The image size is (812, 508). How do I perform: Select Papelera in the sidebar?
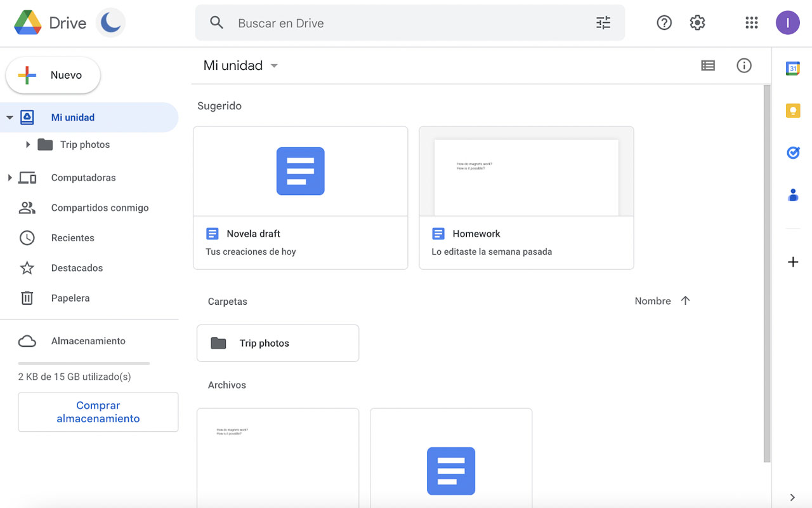(70, 298)
